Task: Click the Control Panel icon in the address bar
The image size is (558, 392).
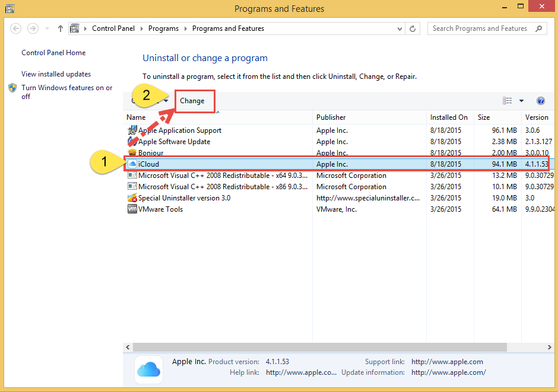Action: 74,28
